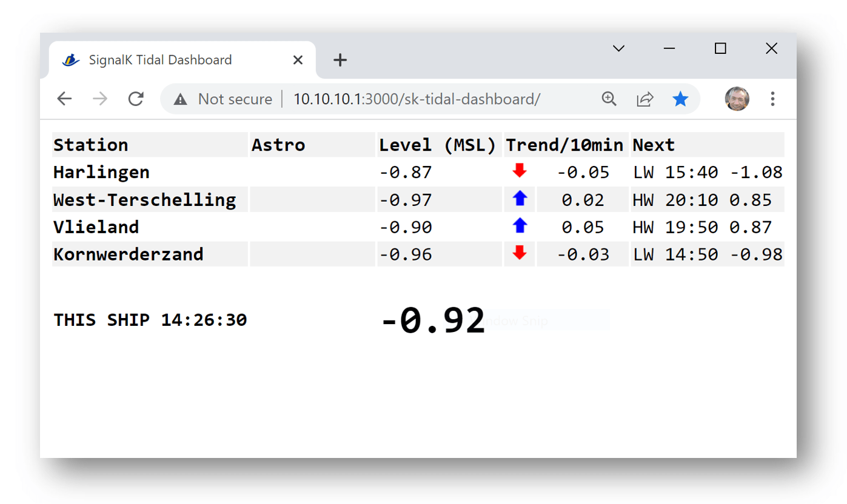Click next tide LW 15:40 -1.08

708,172
